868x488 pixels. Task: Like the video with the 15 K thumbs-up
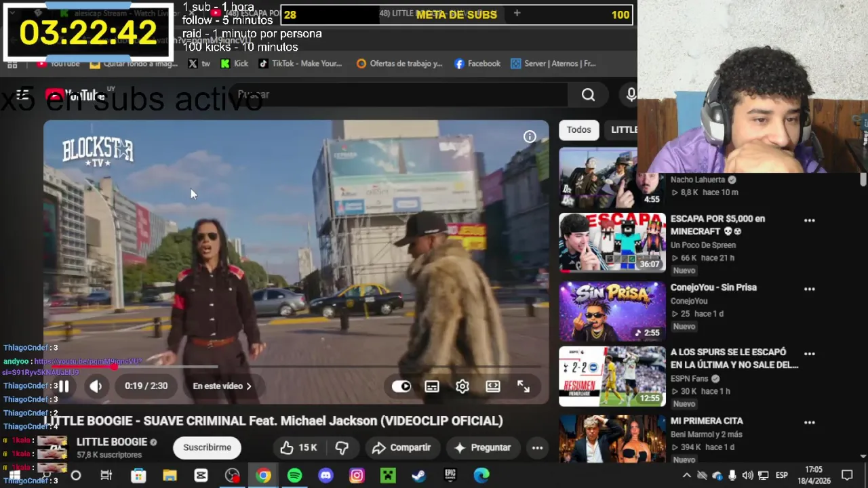click(x=299, y=447)
